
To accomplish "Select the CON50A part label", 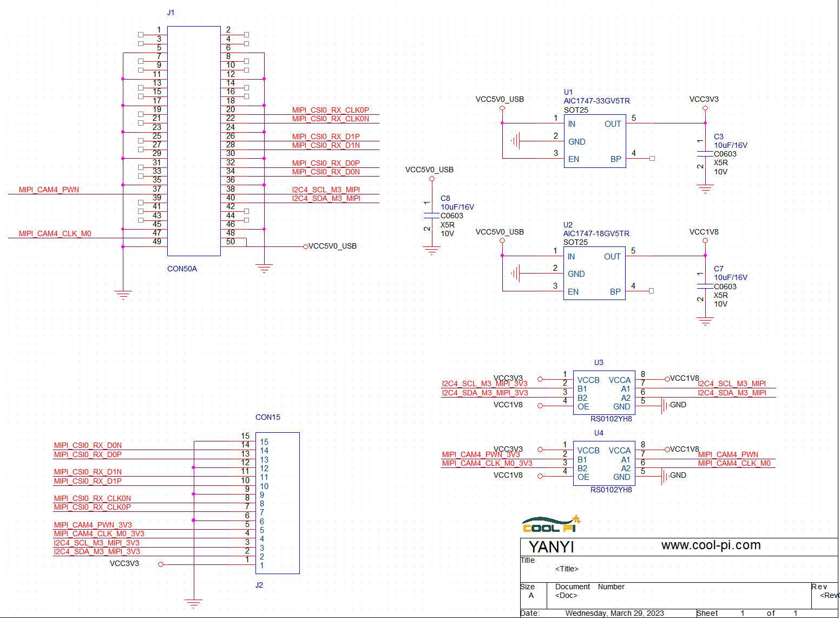I will tap(182, 269).
